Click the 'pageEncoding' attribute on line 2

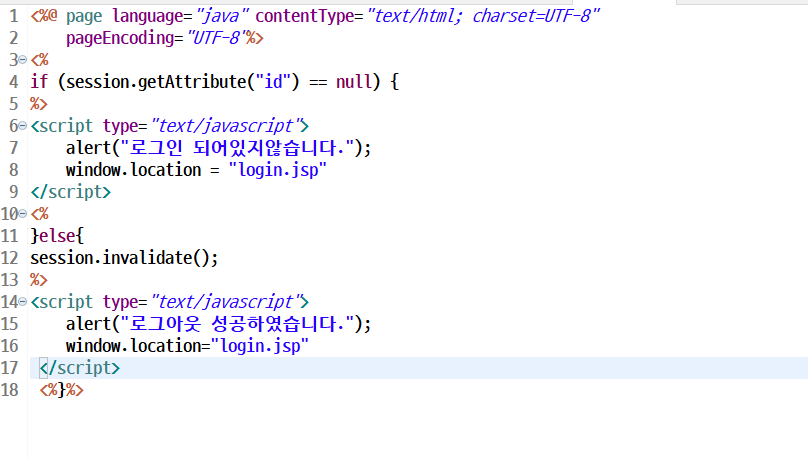pos(120,38)
